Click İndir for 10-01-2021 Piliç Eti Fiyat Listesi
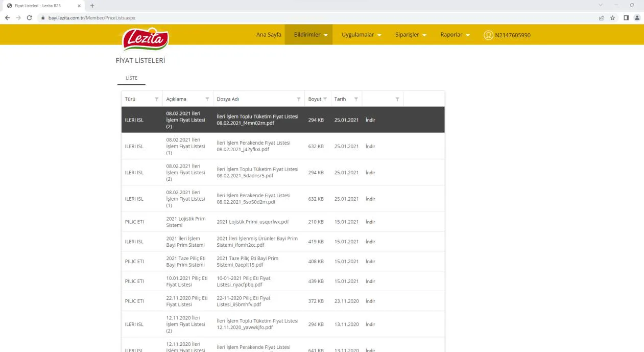Viewport: 644px width, 352px height. [x=370, y=281]
